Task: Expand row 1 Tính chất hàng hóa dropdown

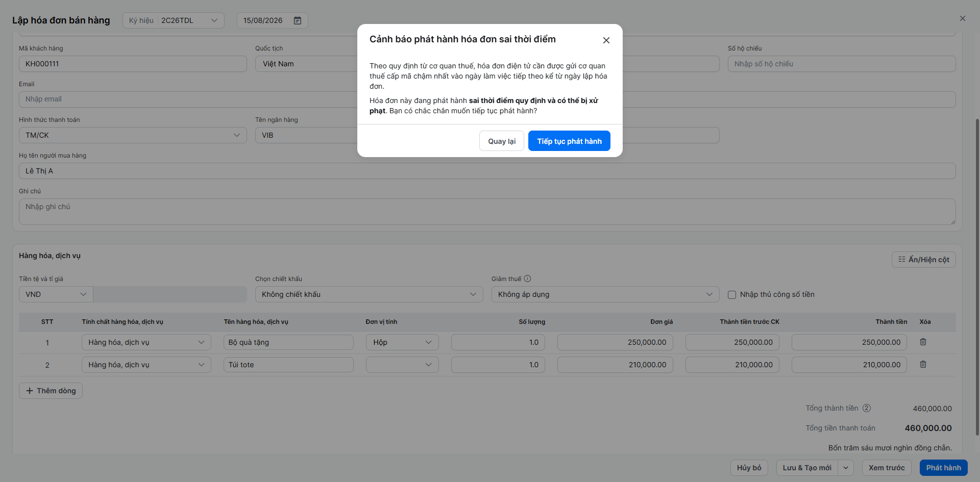Action: pyautogui.click(x=146, y=342)
